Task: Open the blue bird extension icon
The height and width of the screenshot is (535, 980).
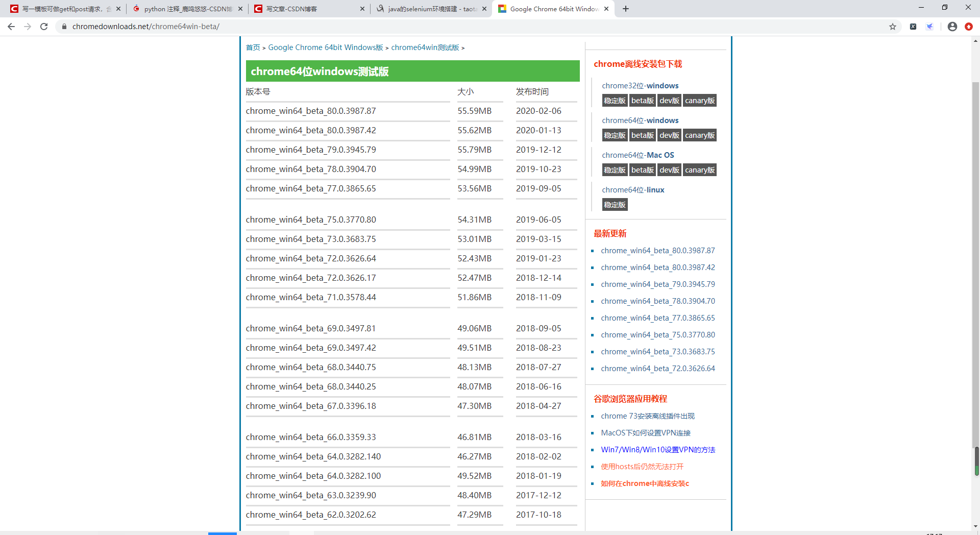Action: coord(929,27)
